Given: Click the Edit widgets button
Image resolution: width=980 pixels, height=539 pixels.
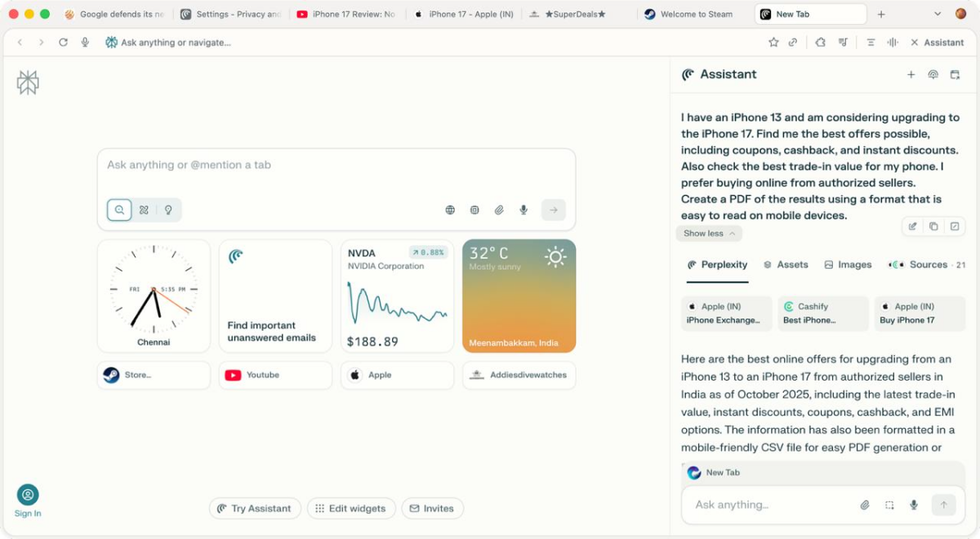Looking at the screenshot, I should point(351,508).
